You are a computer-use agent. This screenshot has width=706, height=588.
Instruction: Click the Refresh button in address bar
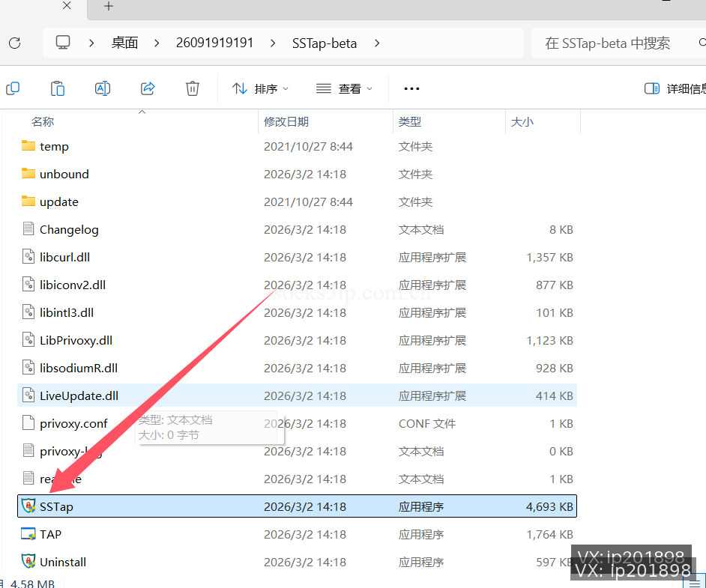(x=15, y=43)
